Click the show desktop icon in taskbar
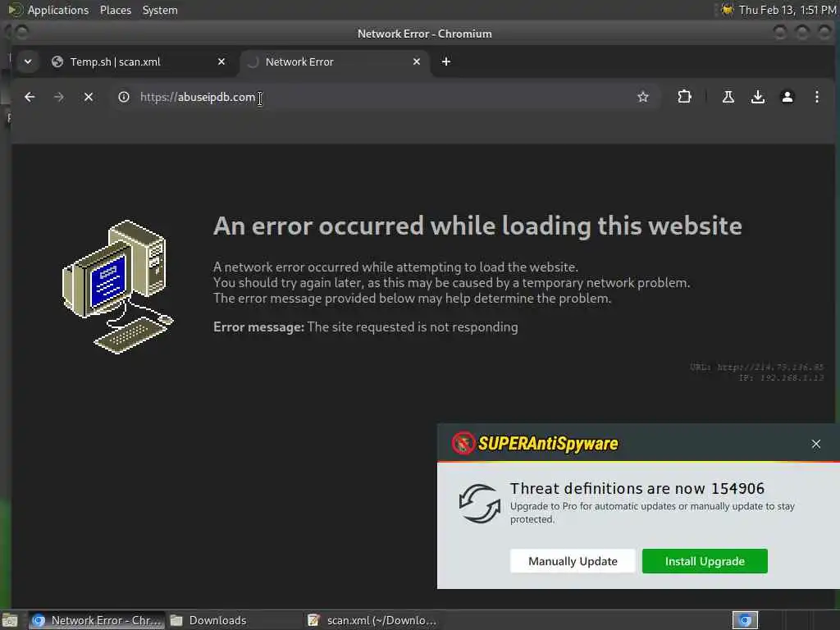 pos(10,620)
